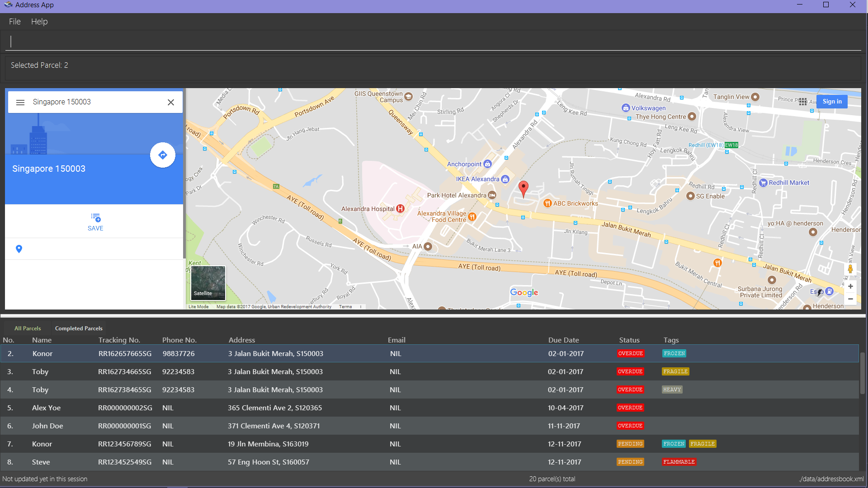The image size is (868, 488).
Task: Click Thye Hong Centre marker
Action: (692, 117)
